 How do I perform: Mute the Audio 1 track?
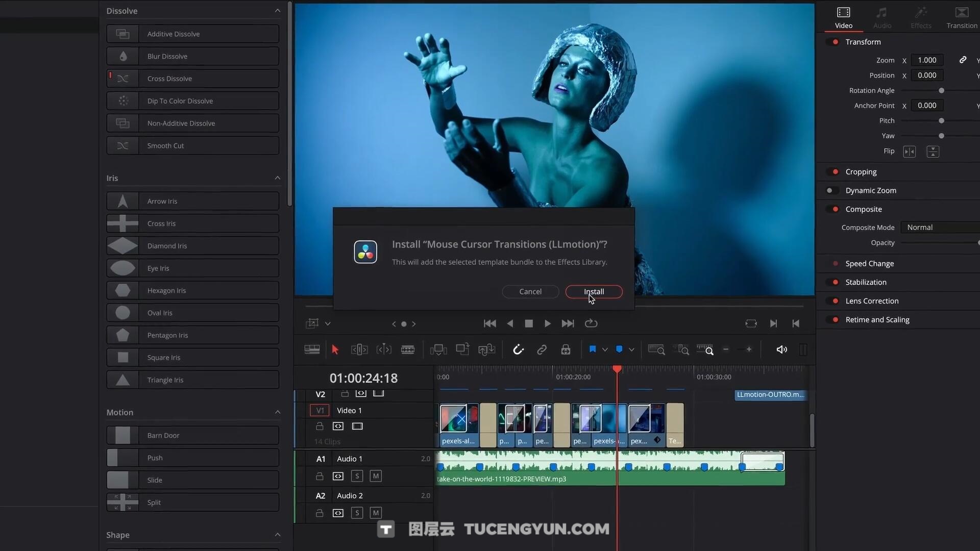(x=376, y=476)
